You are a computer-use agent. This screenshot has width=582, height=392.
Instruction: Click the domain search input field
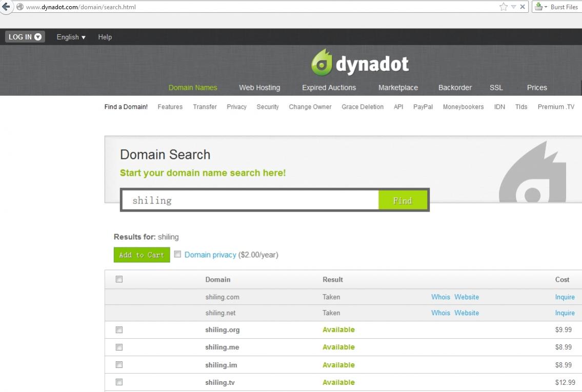pos(250,200)
